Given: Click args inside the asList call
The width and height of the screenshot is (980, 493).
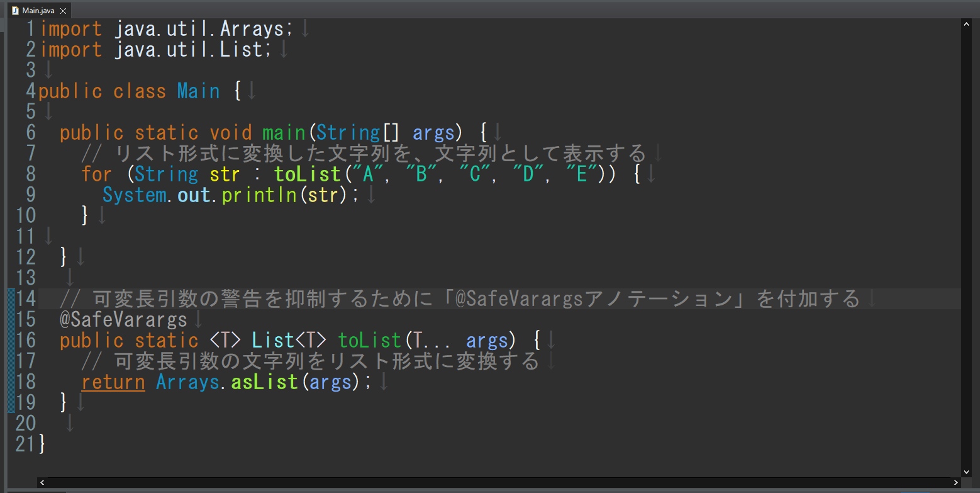Looking at the screenshot, I should tap(331, 382).
